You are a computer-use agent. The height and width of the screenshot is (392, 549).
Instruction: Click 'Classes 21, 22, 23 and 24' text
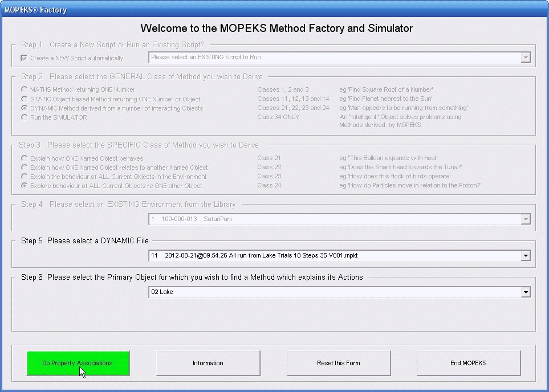click(x=293, y=108)
